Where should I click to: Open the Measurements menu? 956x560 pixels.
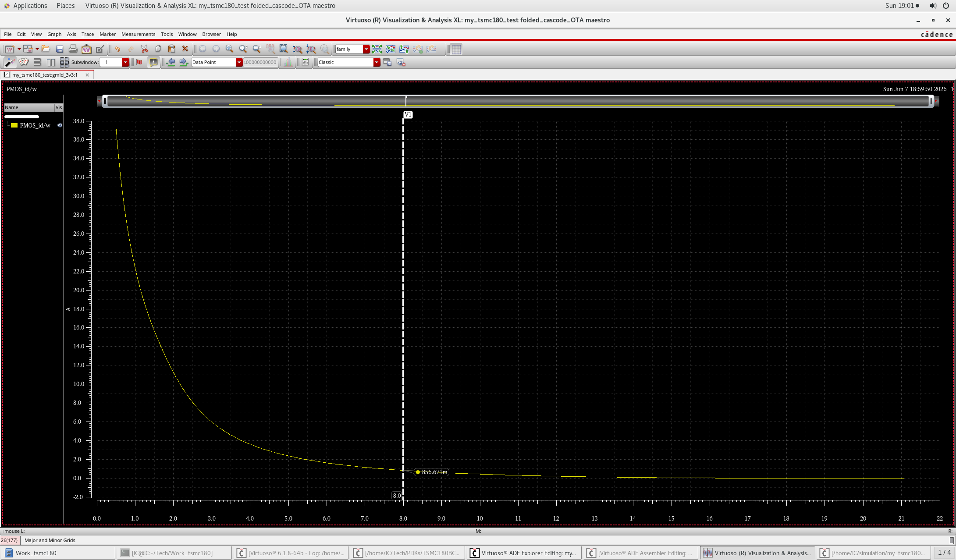pos(138,34)
